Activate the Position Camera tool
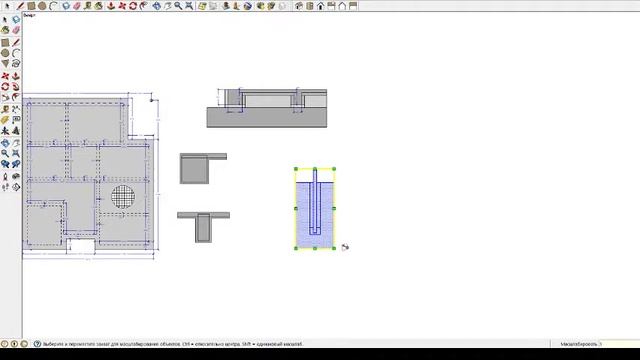 (5, 176)
